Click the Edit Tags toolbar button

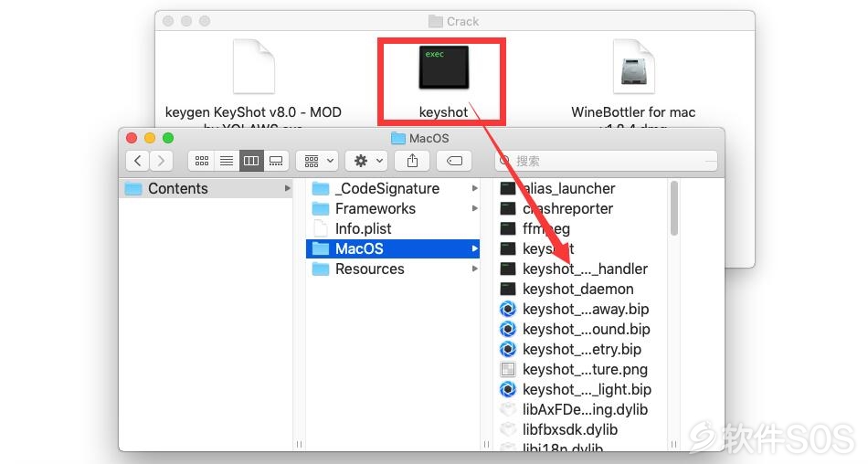[454, 161]
